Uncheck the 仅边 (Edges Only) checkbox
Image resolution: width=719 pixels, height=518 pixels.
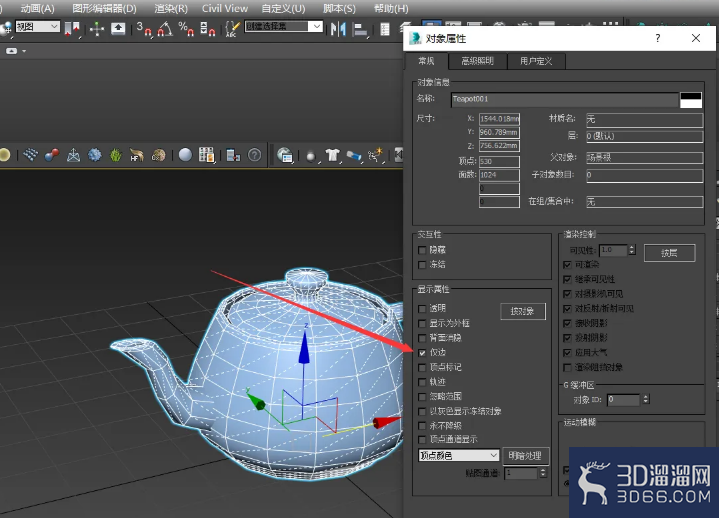[422, 353]
